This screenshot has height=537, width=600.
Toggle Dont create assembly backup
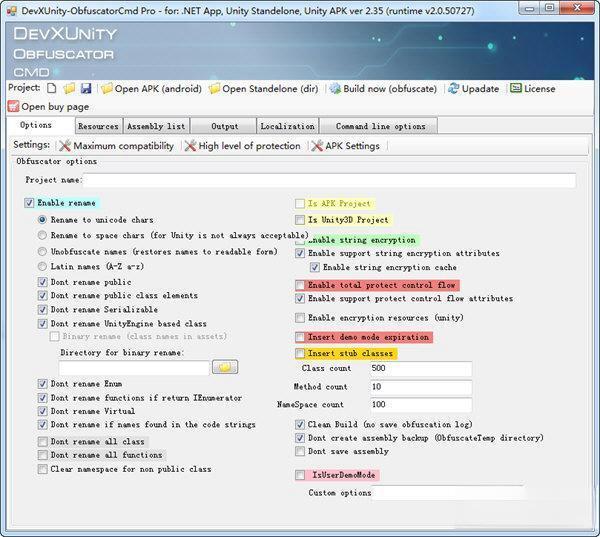[x=300, y=438]
